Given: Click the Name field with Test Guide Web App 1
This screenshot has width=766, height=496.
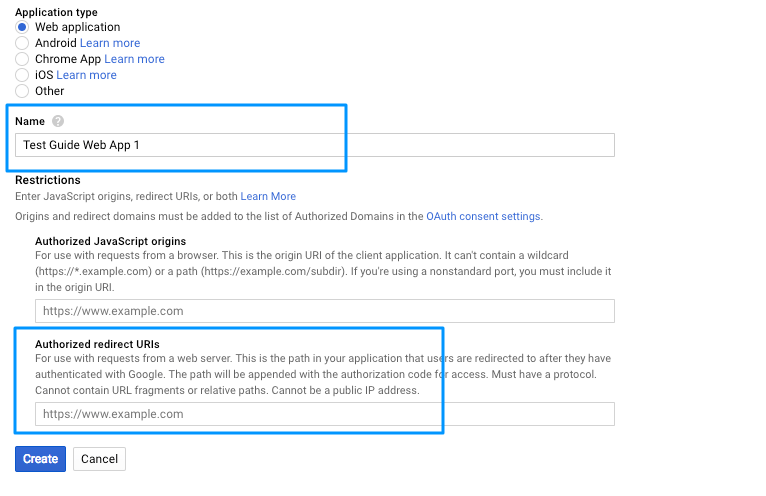Looking at the screenshot, I should point(315,145).
